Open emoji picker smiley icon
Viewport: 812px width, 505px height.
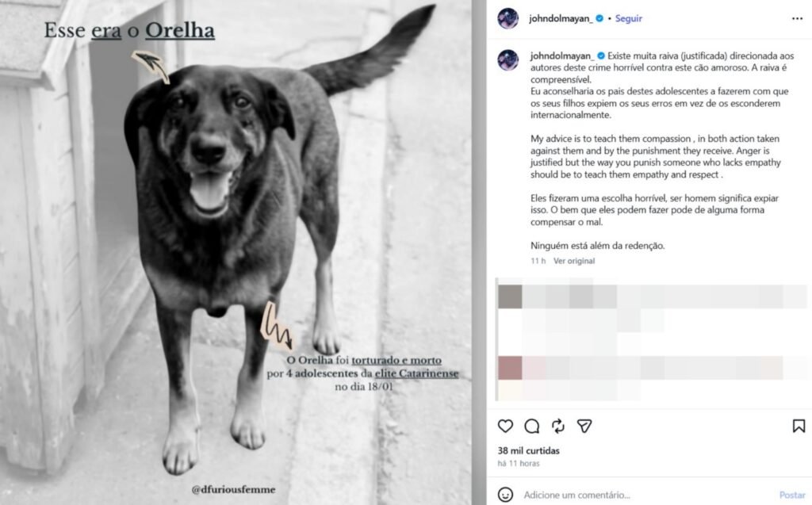(x=505, y=495)
